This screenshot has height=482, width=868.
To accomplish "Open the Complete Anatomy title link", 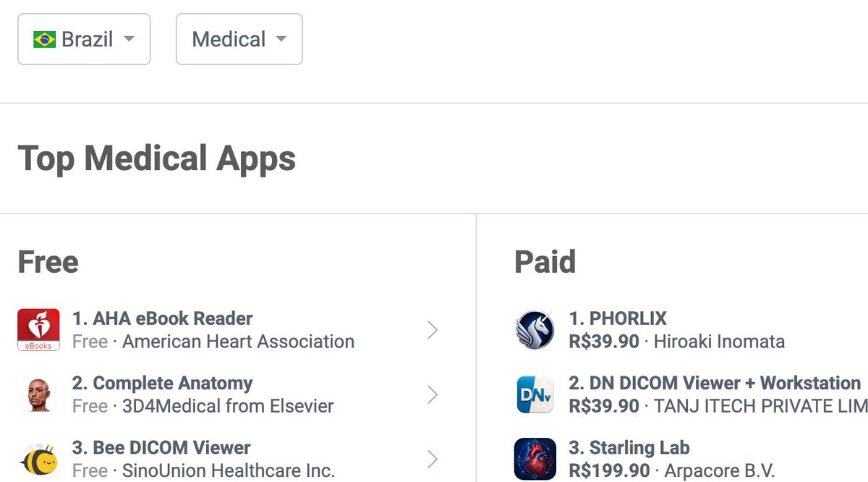I will [163, 383].
